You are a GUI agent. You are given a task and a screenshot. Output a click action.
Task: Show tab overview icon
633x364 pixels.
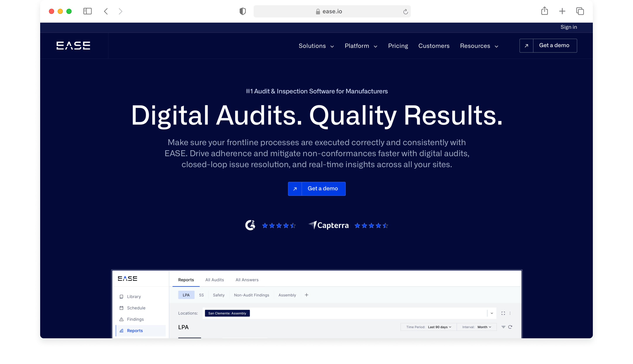point(580,11)
